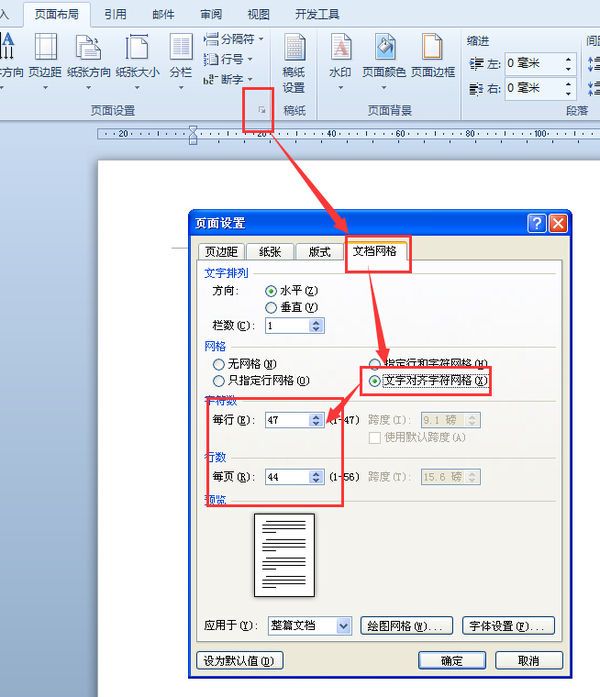This screenshot has height=697, width=600.
Task: Confirm with the 确定 button
Action: (x=452, y=661)
